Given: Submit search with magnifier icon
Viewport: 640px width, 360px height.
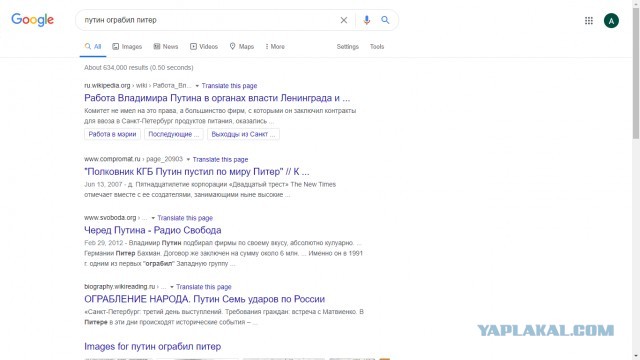Looking at the screenshot, I should [385, 20].
